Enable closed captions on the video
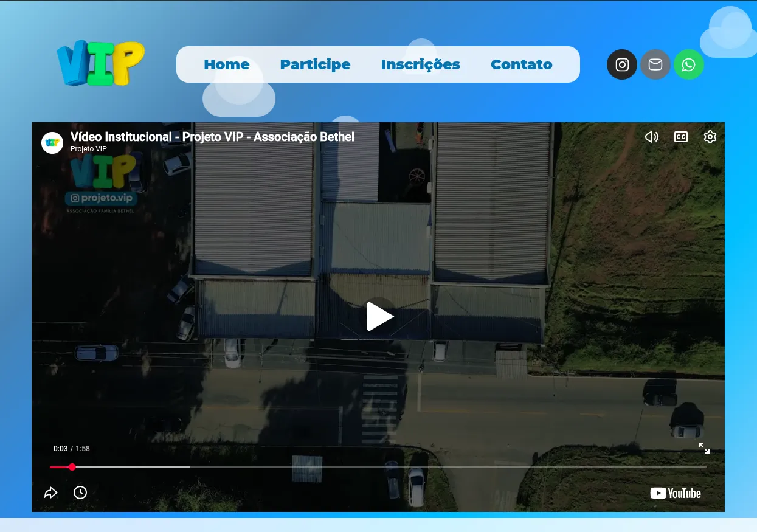757x532 pixels. coord(681,137)
